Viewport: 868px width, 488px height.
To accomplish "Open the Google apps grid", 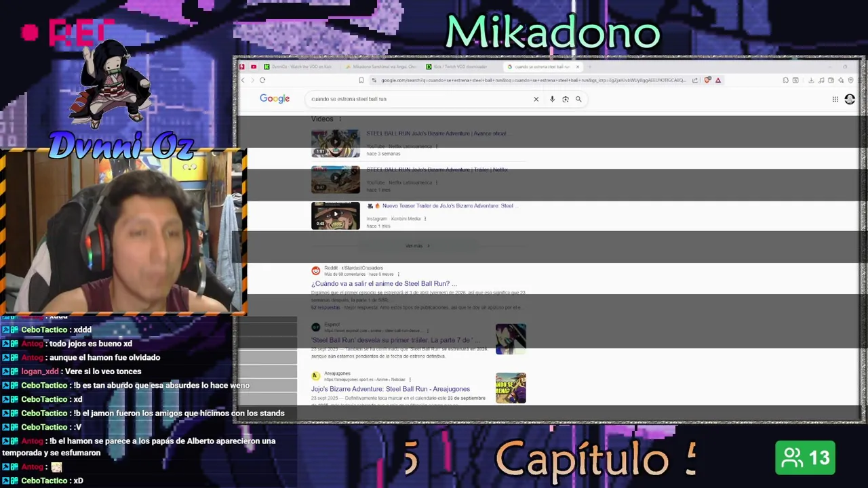I will click(835, 99).
